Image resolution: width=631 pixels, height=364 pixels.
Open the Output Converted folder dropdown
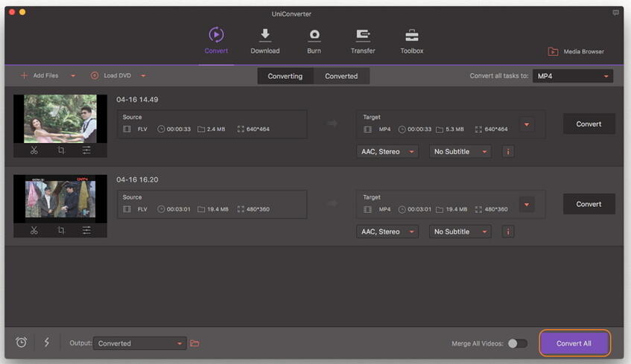coord(139,343)
